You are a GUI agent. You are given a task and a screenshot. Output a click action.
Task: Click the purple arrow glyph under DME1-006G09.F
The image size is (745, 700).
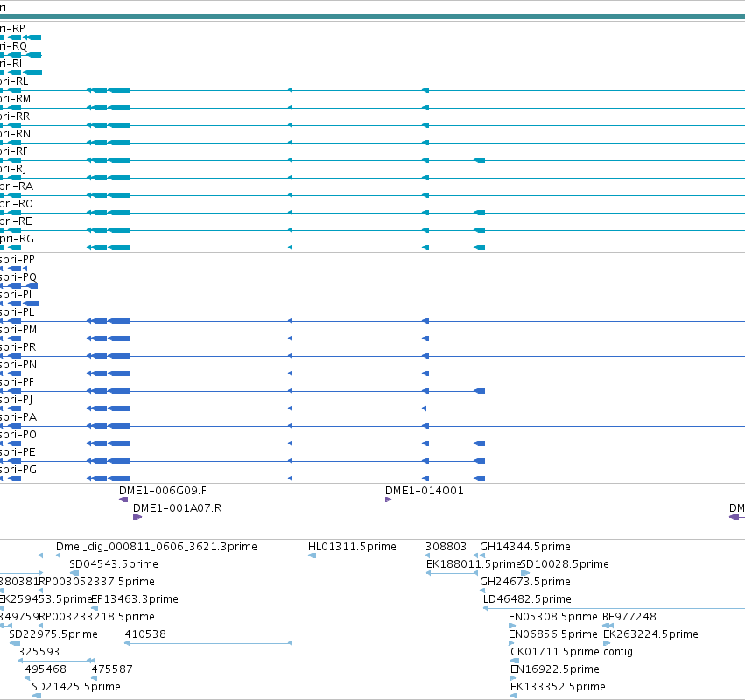(123, 500)
